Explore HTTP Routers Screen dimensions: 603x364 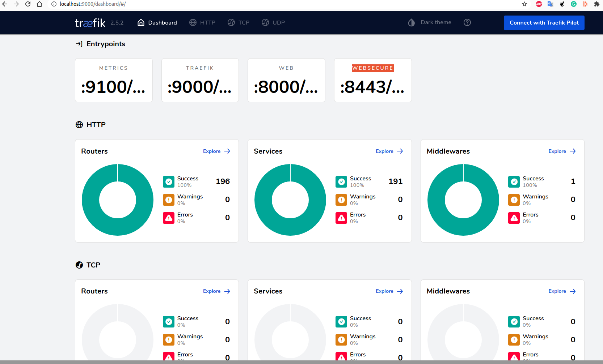[x=216, y=151]
